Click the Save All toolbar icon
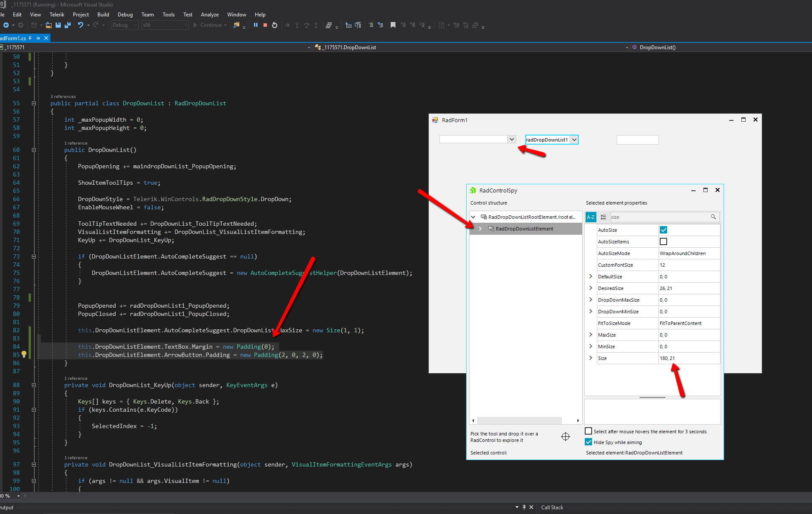 (x=68, y=25)
